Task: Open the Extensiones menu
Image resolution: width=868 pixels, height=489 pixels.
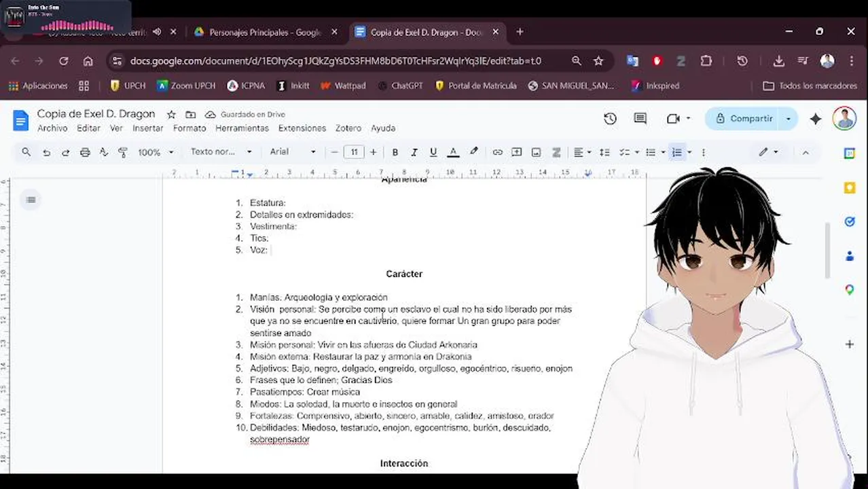Action: [302, 128]
